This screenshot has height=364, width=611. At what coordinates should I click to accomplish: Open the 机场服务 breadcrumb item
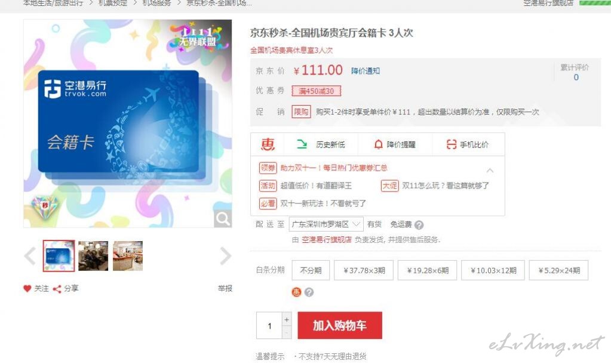click(156, 3)
